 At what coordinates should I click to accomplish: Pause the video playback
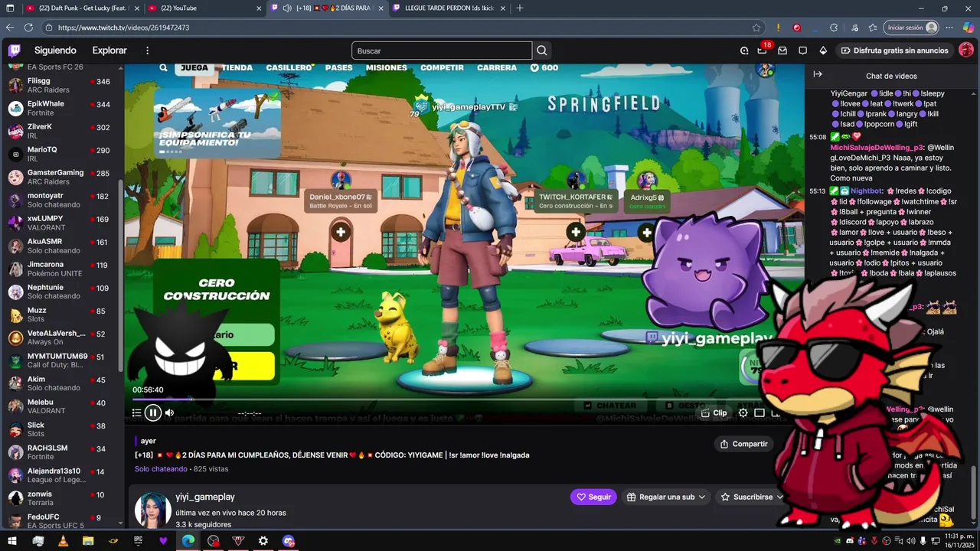[x=153, y=413]
